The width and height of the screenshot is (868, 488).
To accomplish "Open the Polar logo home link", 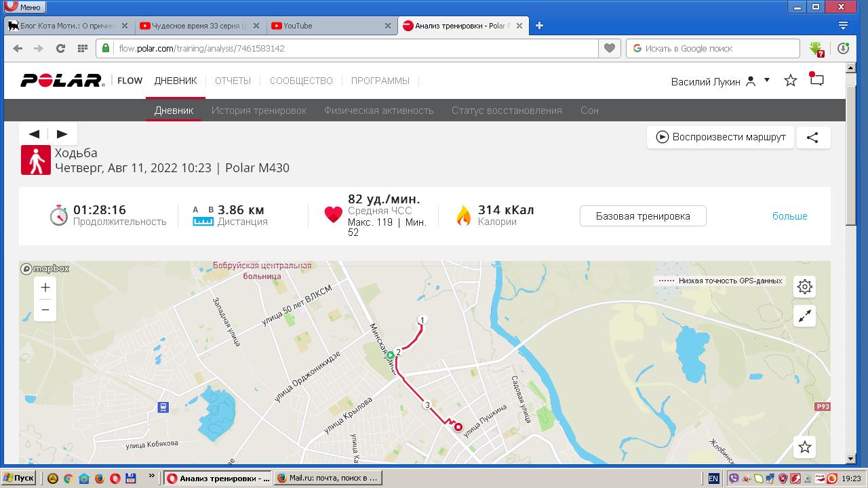I will (62, 81).
